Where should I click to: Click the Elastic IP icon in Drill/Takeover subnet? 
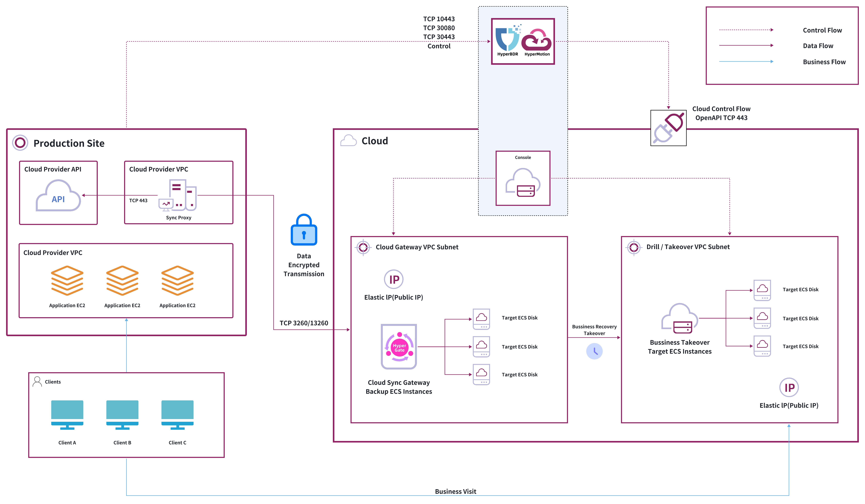(x=789, y=387)
